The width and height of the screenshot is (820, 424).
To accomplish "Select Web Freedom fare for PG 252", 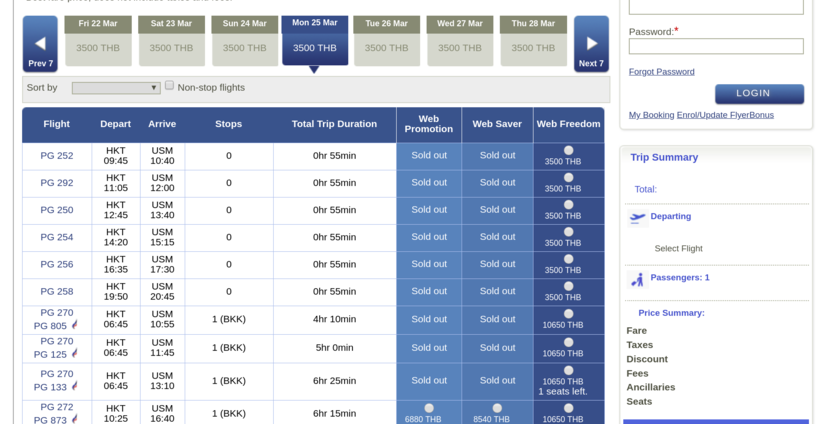I will click(x=568, y=151).
